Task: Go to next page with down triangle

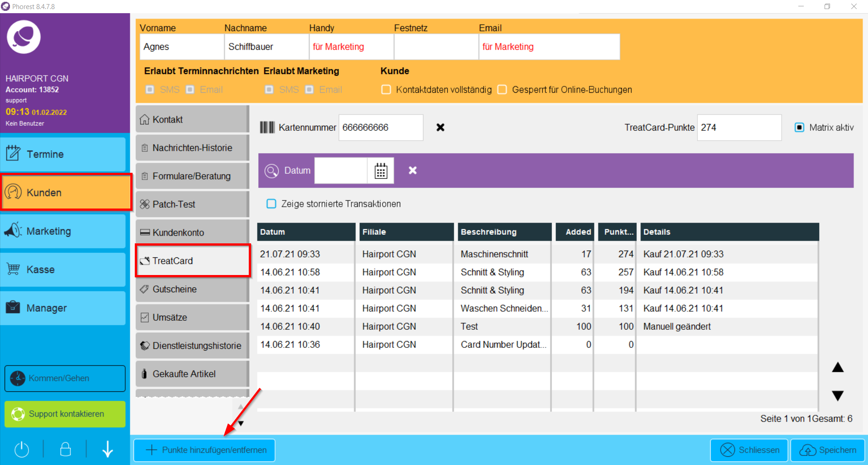Action: tap(838, 396)
